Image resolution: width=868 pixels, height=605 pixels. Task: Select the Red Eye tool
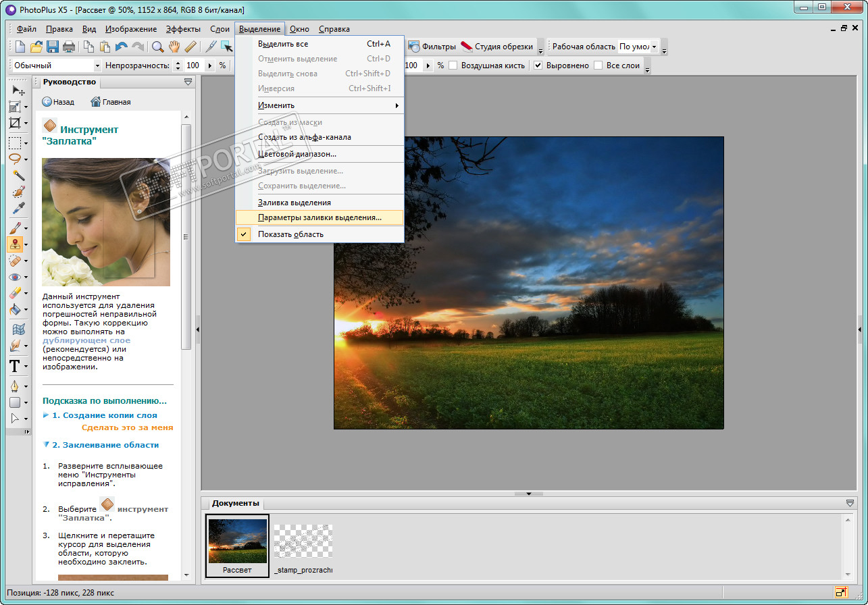[15, 277]
